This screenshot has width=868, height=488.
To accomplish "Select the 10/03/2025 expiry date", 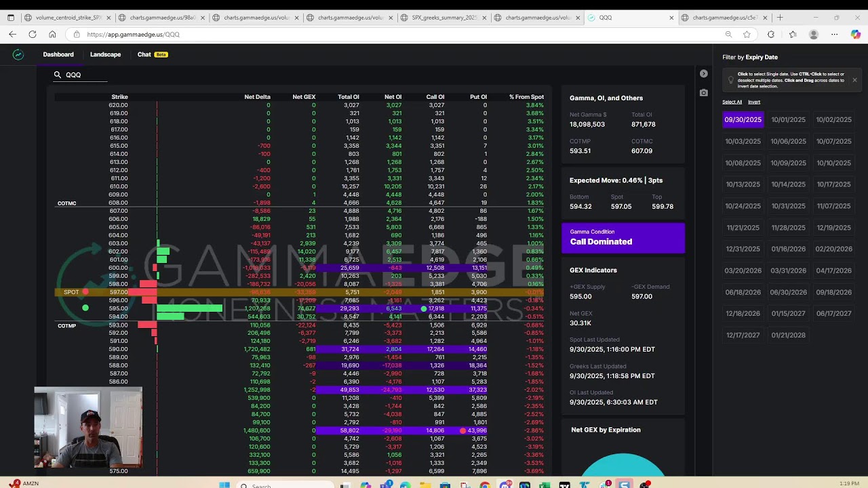I will [743, 141].
